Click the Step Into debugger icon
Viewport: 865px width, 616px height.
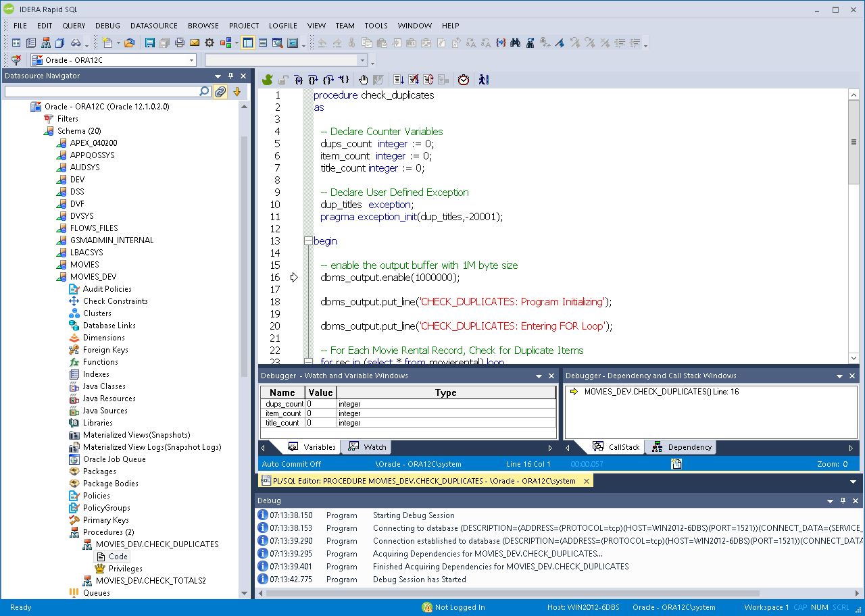coord(299,80)
